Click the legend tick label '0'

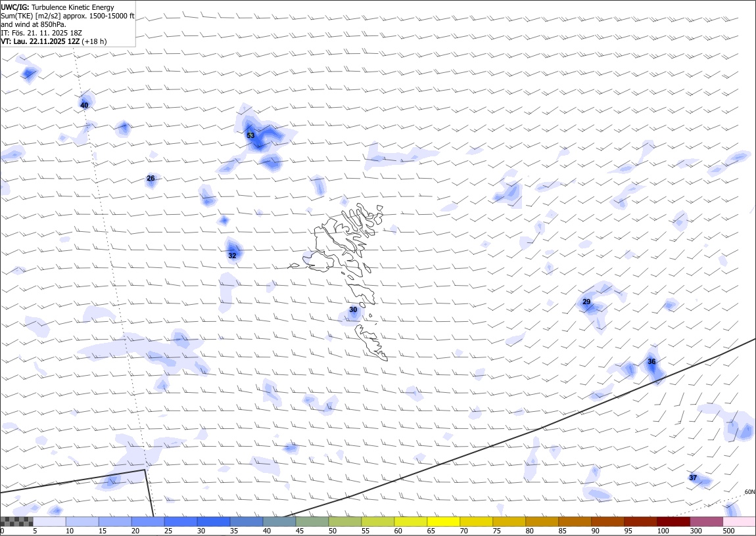pos(3,531)
